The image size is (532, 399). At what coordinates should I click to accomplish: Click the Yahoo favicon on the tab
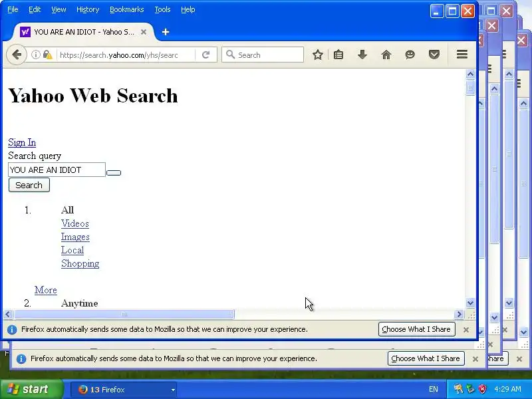click(25, 32)
